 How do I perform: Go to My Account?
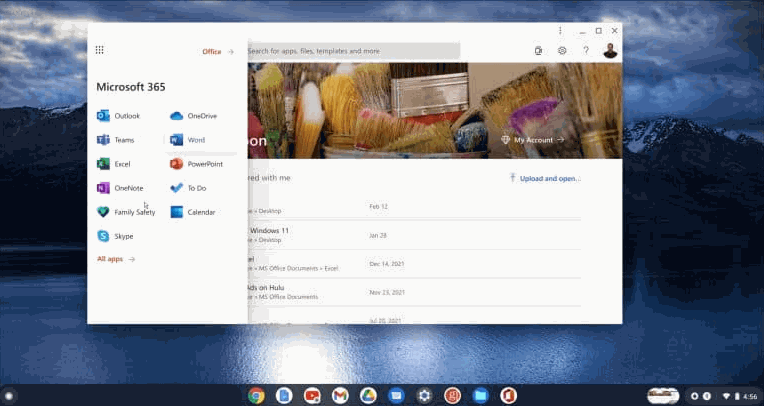click(x=533, y=140)
